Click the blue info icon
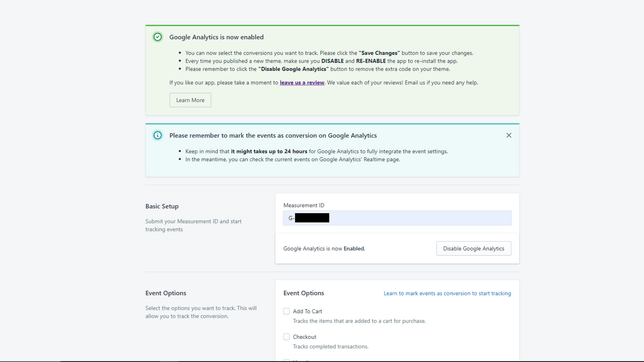 157,135
